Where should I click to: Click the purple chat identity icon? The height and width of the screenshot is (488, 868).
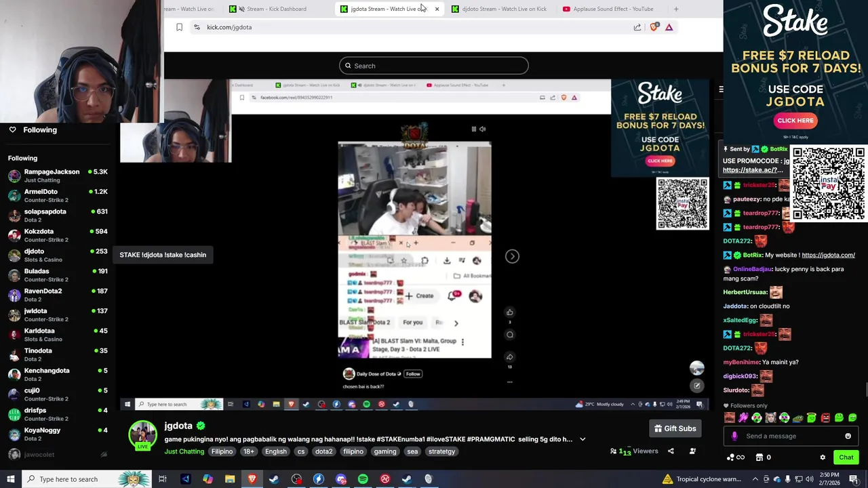[x=734, y=436]
